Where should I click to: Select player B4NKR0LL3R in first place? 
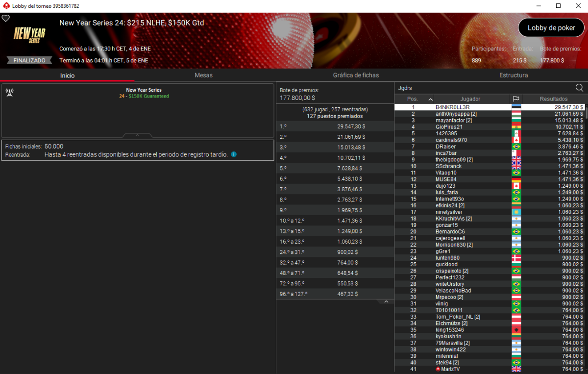[452, 107]
